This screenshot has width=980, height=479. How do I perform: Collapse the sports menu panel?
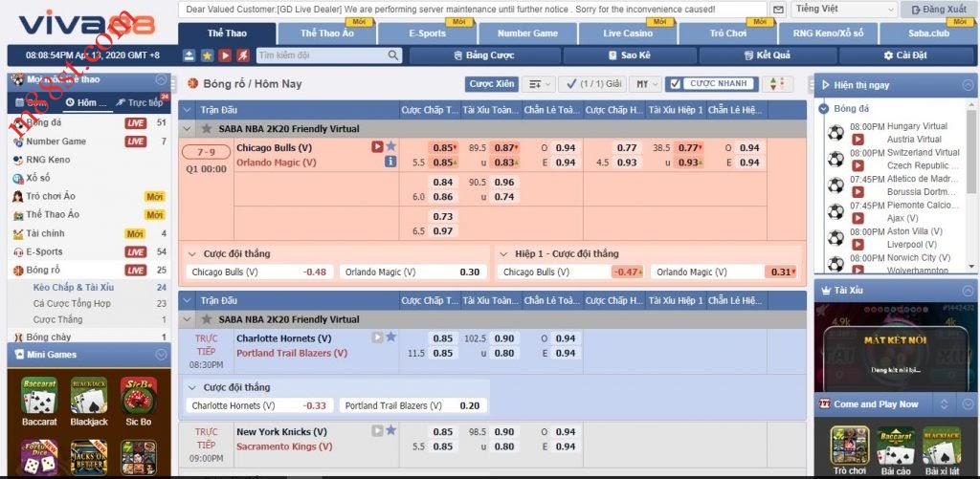click(x=161, y=80)
